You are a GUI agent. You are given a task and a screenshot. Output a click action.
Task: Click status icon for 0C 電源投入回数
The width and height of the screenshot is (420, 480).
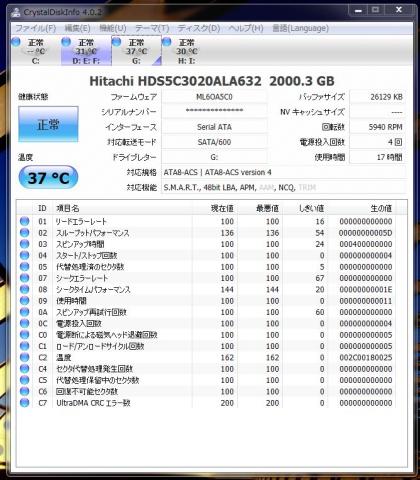point(24,323)
